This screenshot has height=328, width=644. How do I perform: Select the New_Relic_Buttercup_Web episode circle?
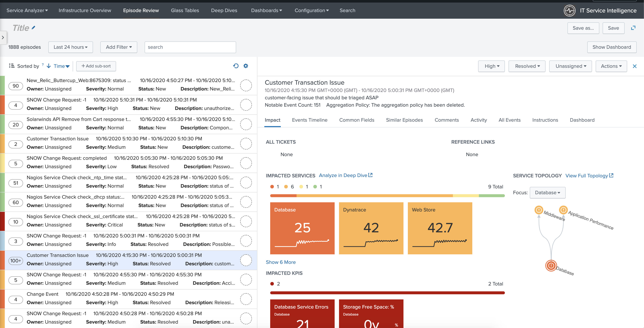coord(246,86)
